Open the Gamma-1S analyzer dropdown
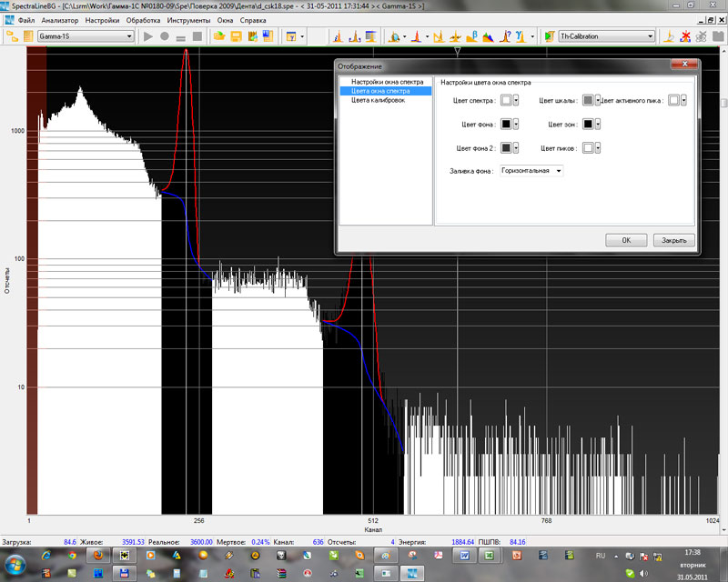 tap(129, 36)
